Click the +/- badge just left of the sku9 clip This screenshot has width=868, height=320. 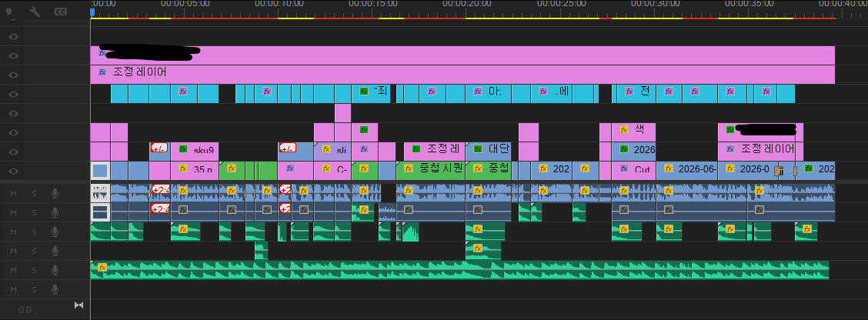(159, 148)
